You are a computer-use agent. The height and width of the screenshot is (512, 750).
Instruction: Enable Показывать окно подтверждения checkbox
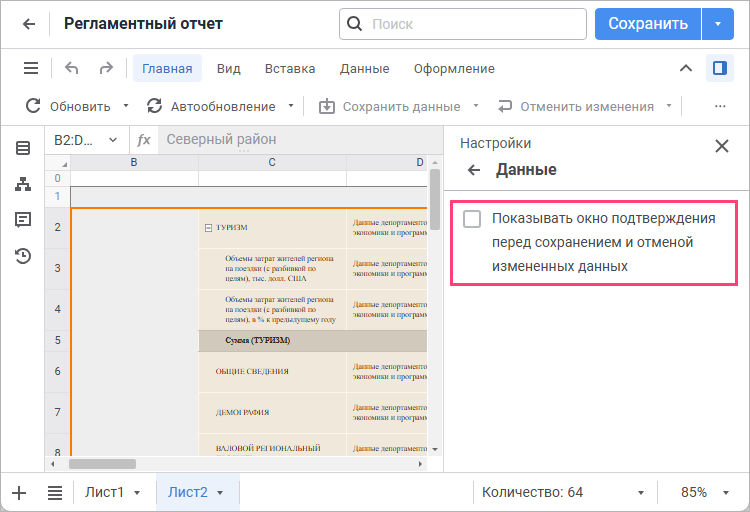(472, 219)
